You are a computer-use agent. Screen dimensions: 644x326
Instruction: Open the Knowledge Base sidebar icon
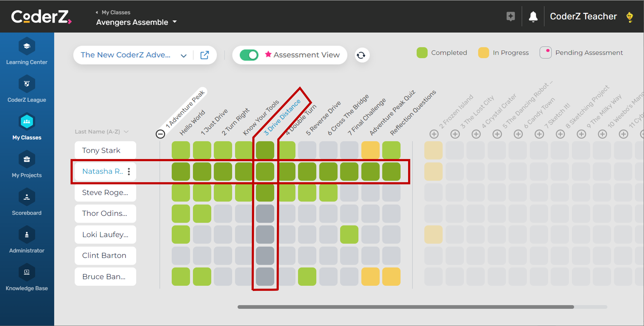coord(27,272)
